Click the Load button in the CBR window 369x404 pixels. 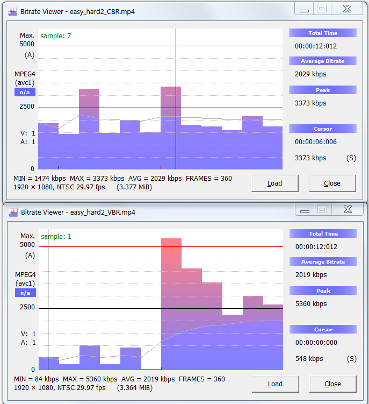275,183
